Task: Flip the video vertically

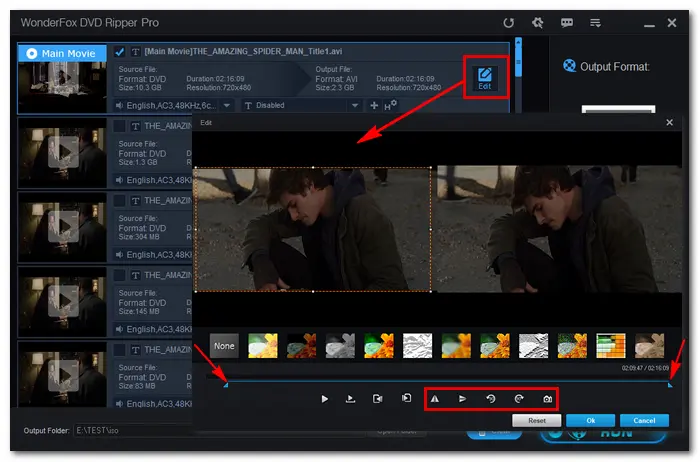Action: pos(462,399)
